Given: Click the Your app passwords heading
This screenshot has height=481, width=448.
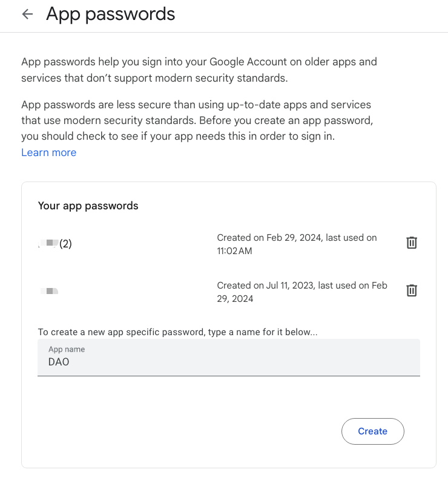Looking at the screenshot, I should (88, 206).
